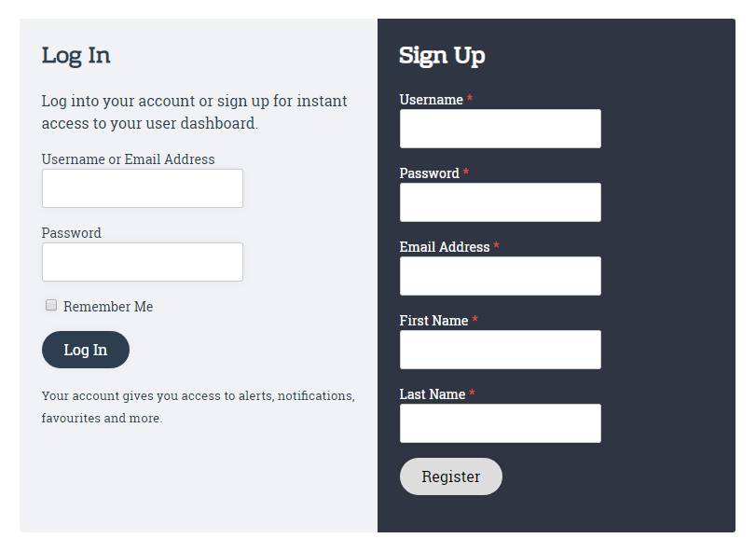Viewport: 756px width, 552px height.
Task: Click the Username label in Sign Up panel
Action: point(431,100)
